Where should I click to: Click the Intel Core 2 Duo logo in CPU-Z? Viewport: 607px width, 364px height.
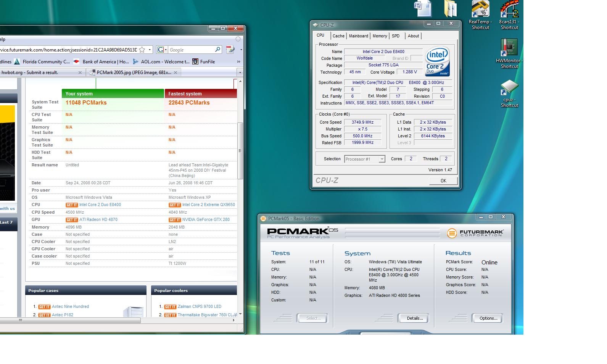pos(437,62)
